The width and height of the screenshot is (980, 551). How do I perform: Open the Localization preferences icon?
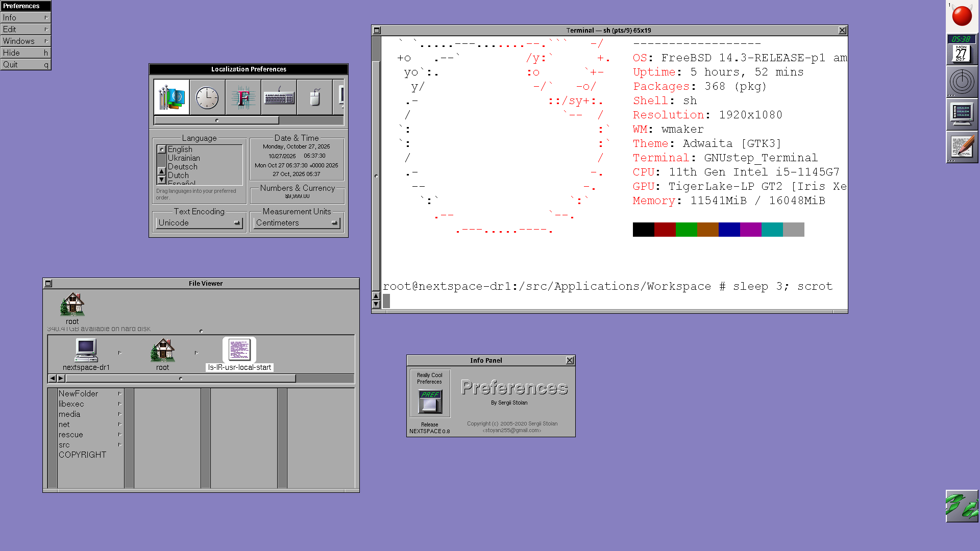pyautogui.click(x=171, y=97)
